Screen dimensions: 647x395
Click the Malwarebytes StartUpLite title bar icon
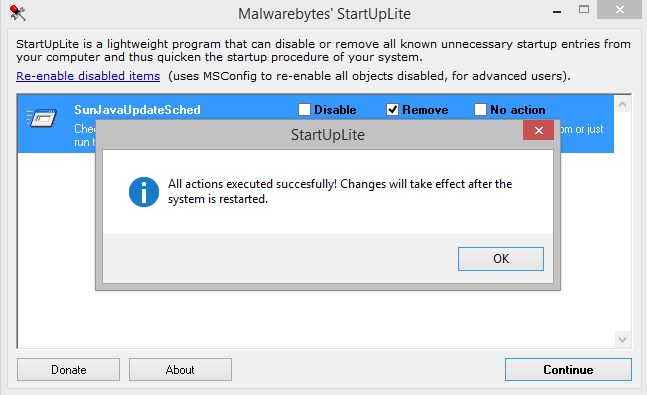(x=18, y=13)
